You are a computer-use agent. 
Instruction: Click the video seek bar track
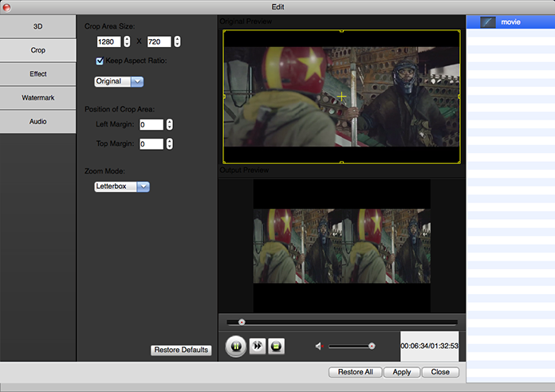click(x=342, y=323)
